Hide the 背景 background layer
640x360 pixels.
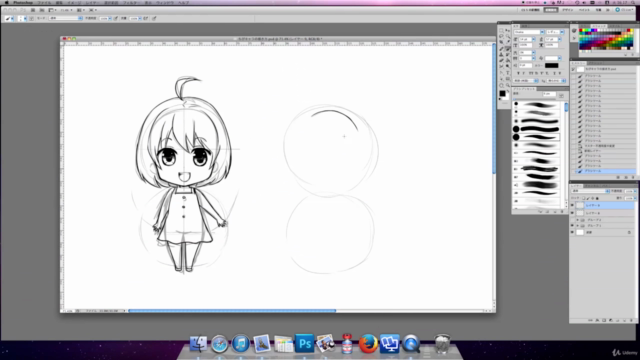pos(572,232)
